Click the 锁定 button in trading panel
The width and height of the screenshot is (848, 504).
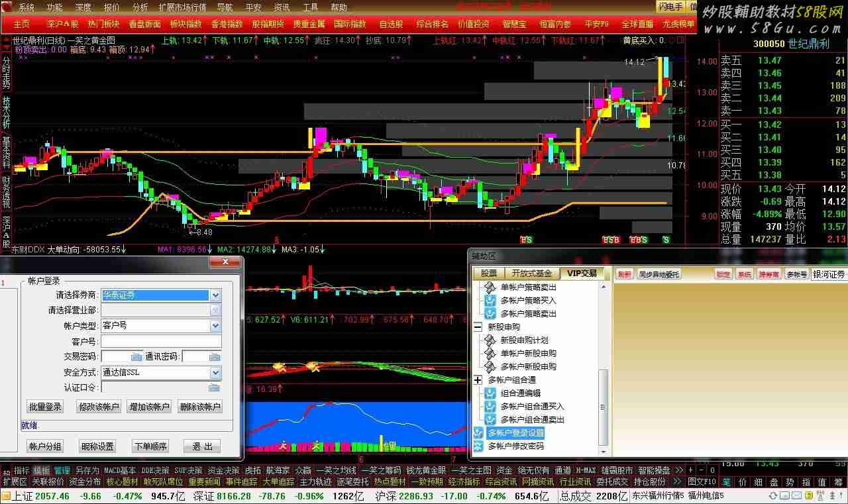[x=723, y=274]
